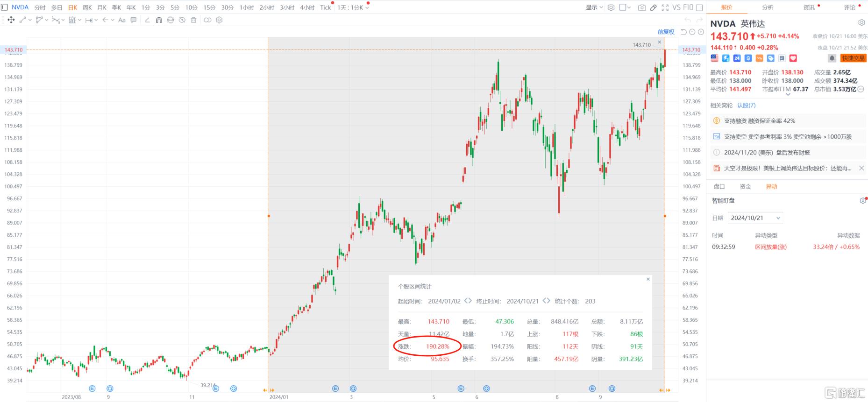Open quote panel settings gear
This screenshot has width=868, height=402.
(861, 22)
